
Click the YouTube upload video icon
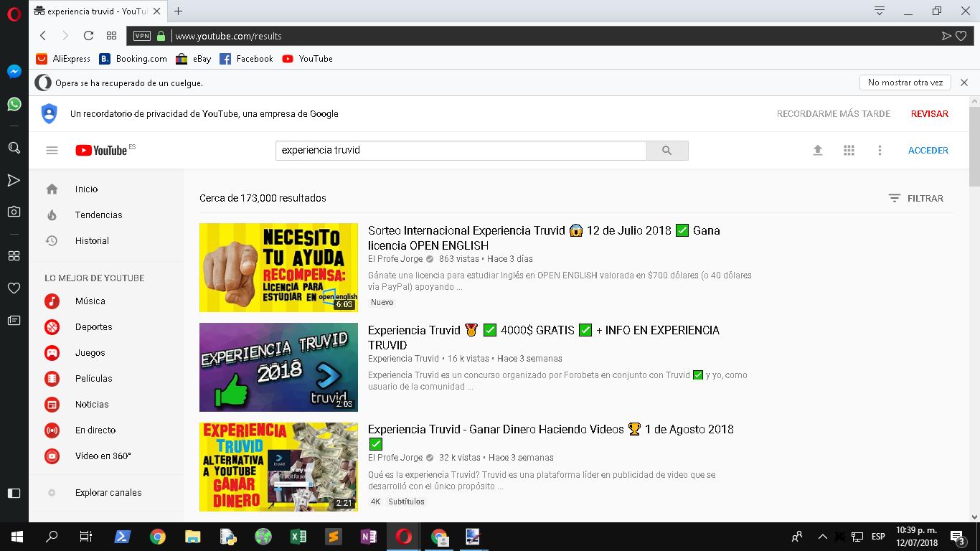(x=817, y=151)
